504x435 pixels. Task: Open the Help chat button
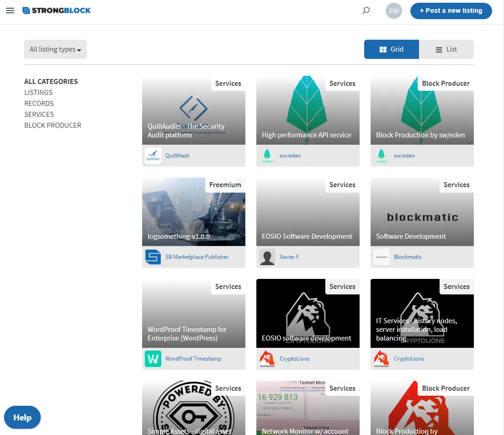22,417
